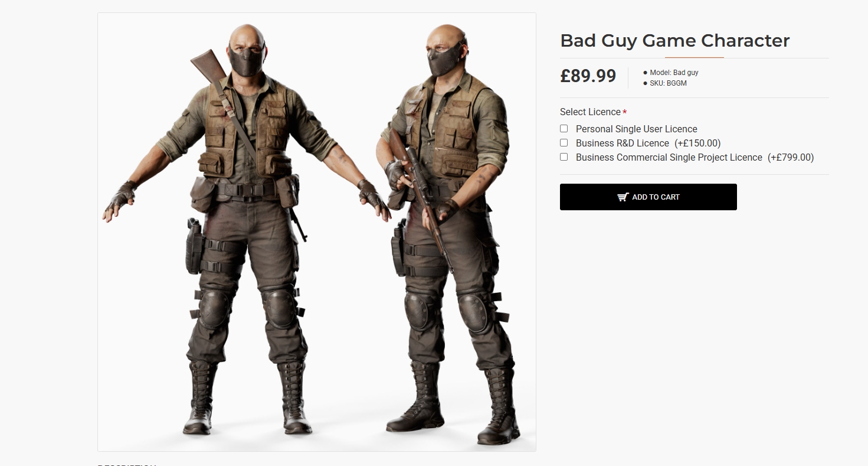Click the £89.99 price text

pos(588,76)
